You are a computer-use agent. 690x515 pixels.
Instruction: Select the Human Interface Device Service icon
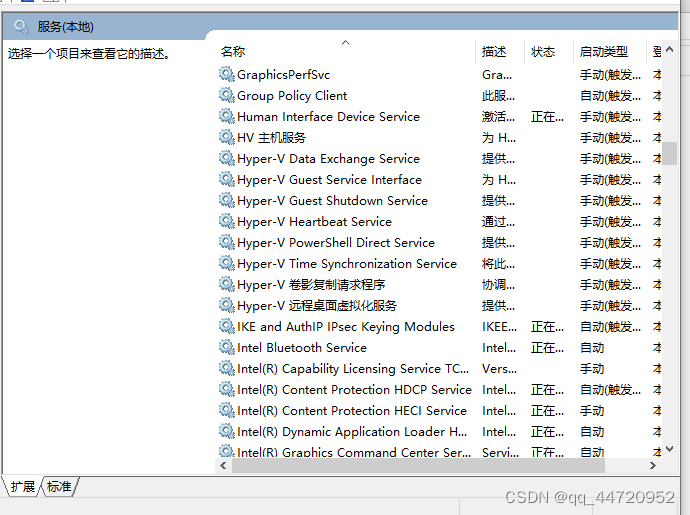227,117
